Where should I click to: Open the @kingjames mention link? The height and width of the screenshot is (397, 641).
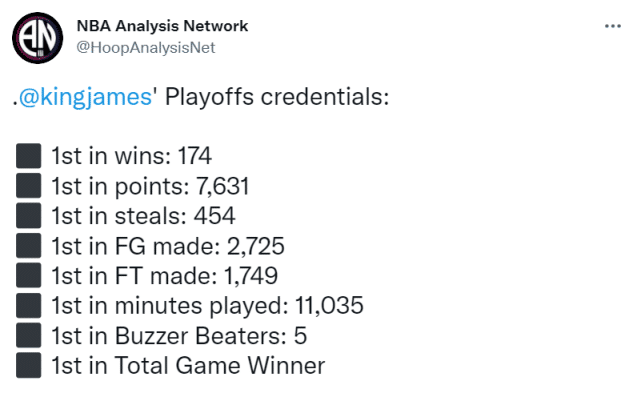85,97
